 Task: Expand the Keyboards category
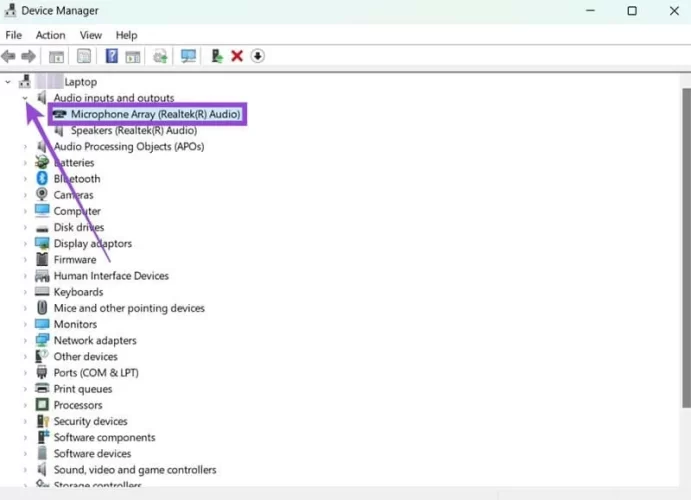point(25,292)
